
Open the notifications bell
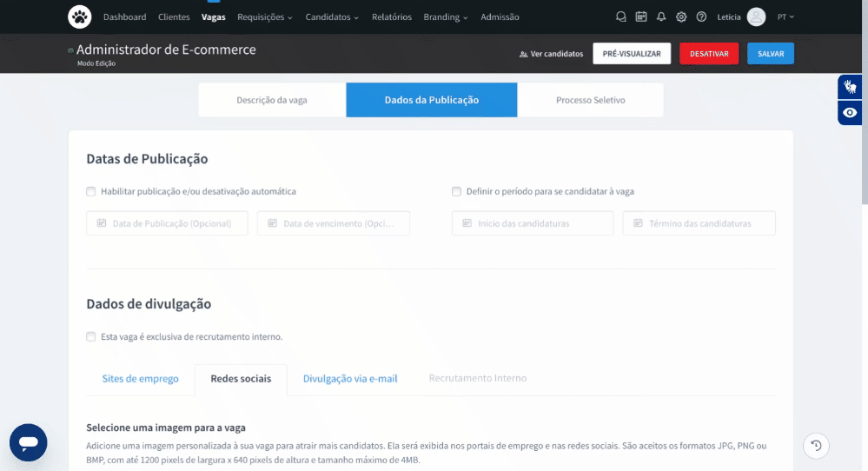(661, 17)
